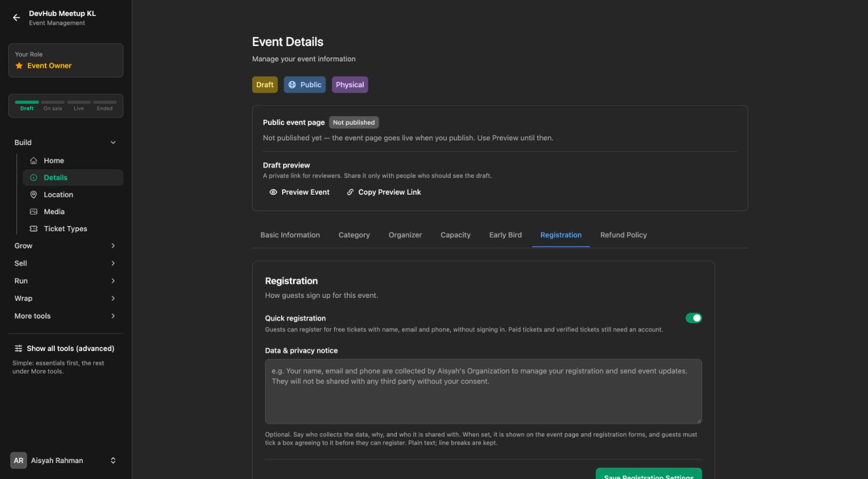Screen dimensions: 868x479
Task: Turn off the Quick registration switch
Action: point(694,318)
